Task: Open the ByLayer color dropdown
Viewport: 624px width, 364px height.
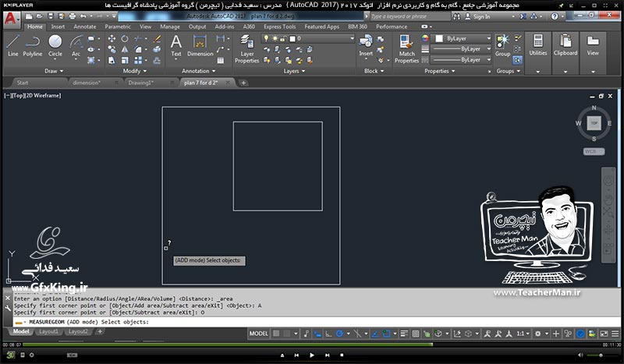Action: point(489,39)
